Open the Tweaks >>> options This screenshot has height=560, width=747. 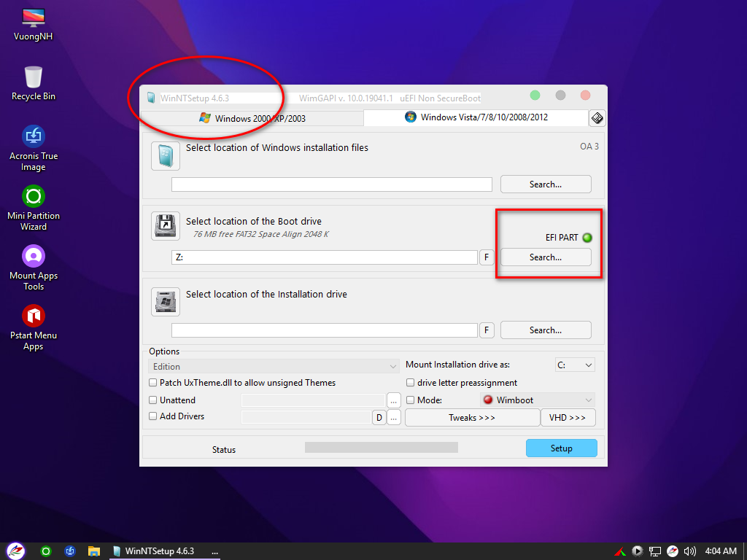click(x=472, y=418)
